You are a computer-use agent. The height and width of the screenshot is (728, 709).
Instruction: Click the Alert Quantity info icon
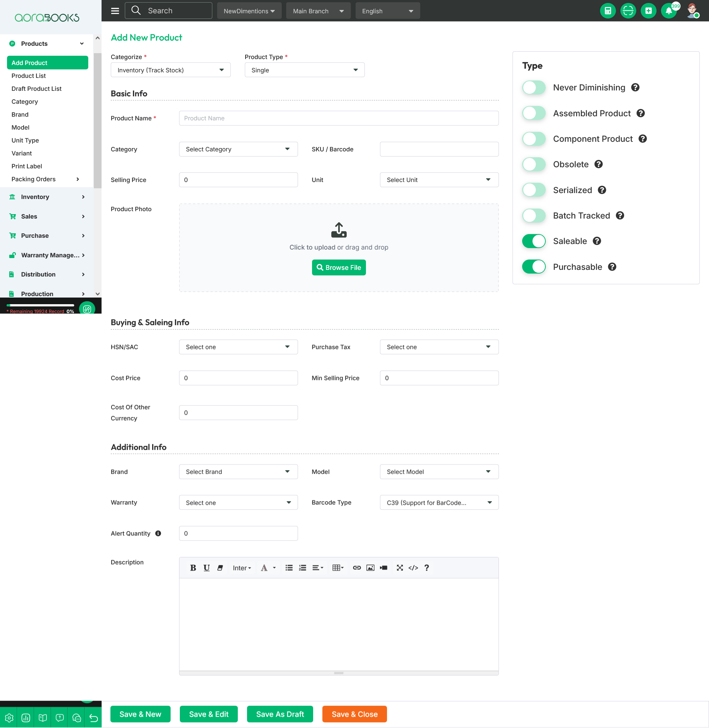(x=158, y=533)
